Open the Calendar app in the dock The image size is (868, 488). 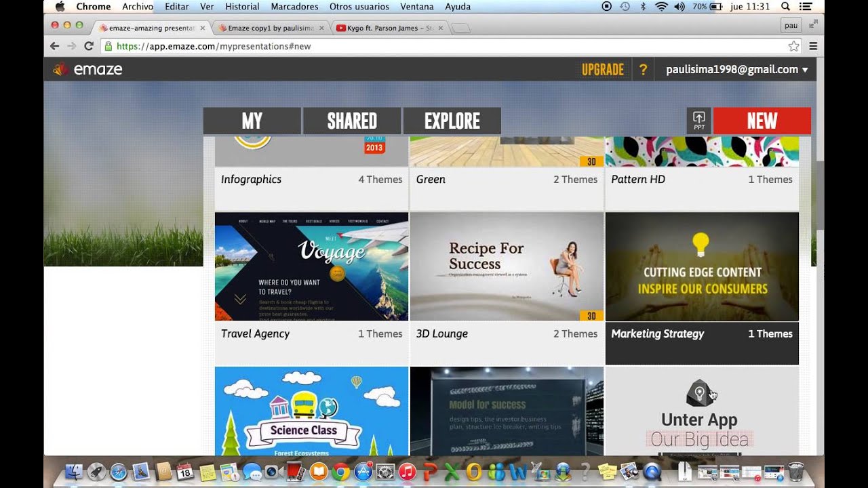(184, 471)
